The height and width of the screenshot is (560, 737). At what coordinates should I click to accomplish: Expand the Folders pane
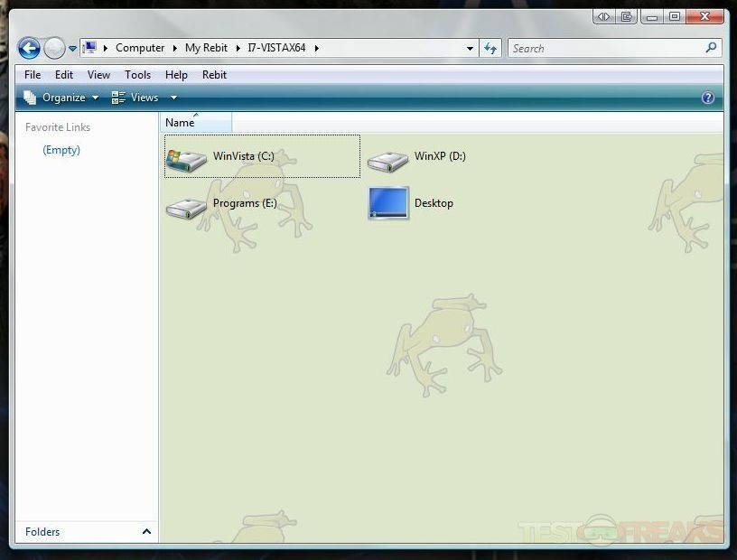tap(146, 532)
